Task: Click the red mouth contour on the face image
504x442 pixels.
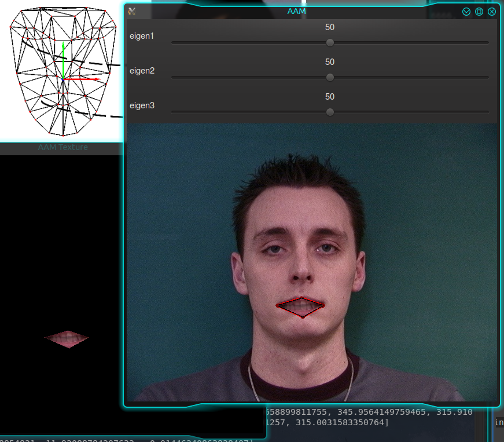Action: pos(301,306)
